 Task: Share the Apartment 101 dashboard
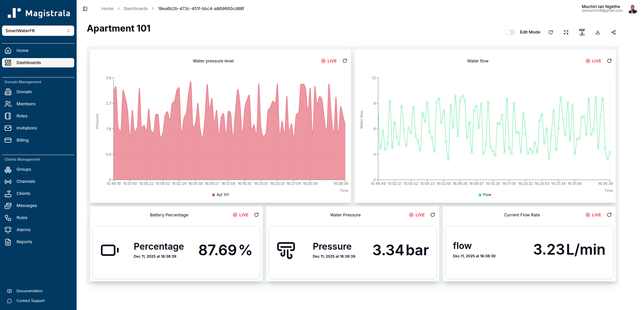point(613,32)
